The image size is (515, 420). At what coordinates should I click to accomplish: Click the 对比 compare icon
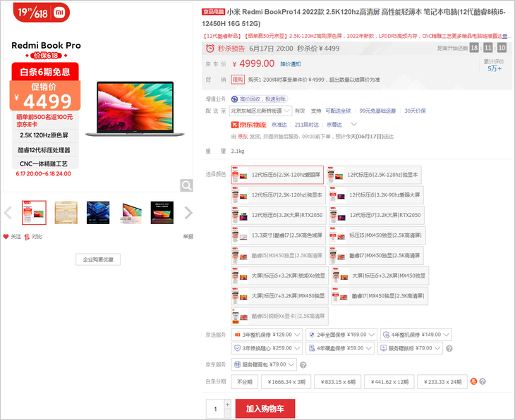click(x=27, y=237)
